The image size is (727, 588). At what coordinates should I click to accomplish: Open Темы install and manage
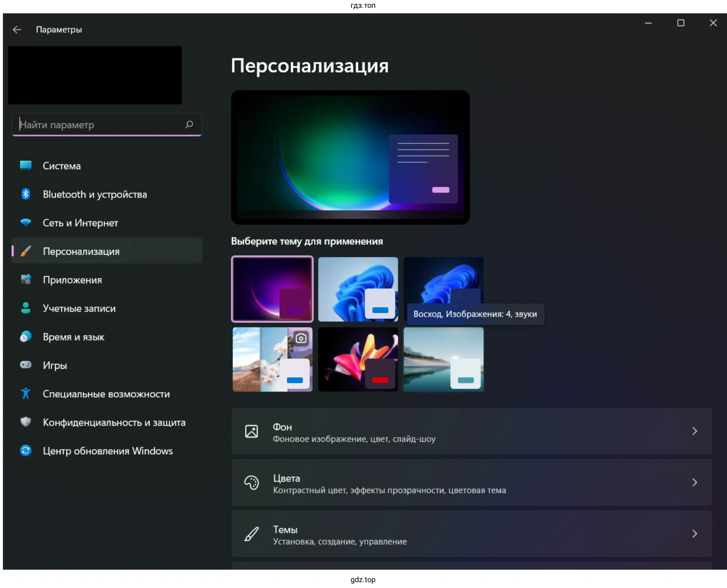coord(471,534)
